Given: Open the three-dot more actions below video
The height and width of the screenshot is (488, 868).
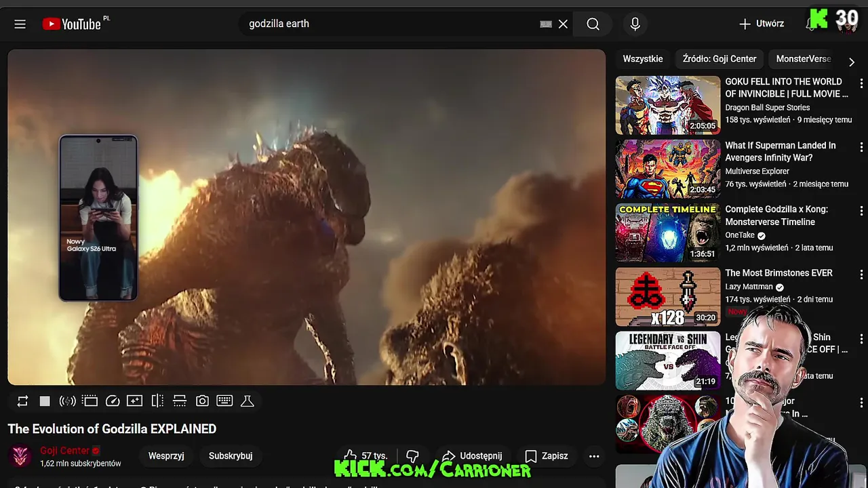Looking at the screenshot, I should [594, 456].
